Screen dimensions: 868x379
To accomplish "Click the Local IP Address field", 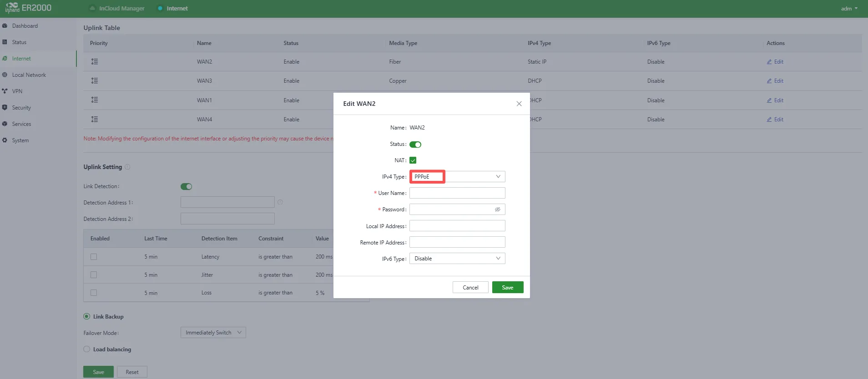I will pos(457,226).
